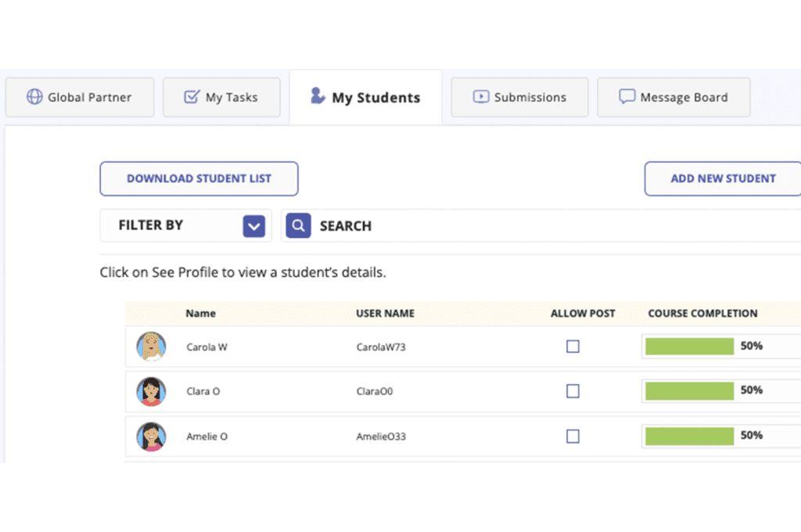
Task: Click Download Student List button
Action: 199,179
